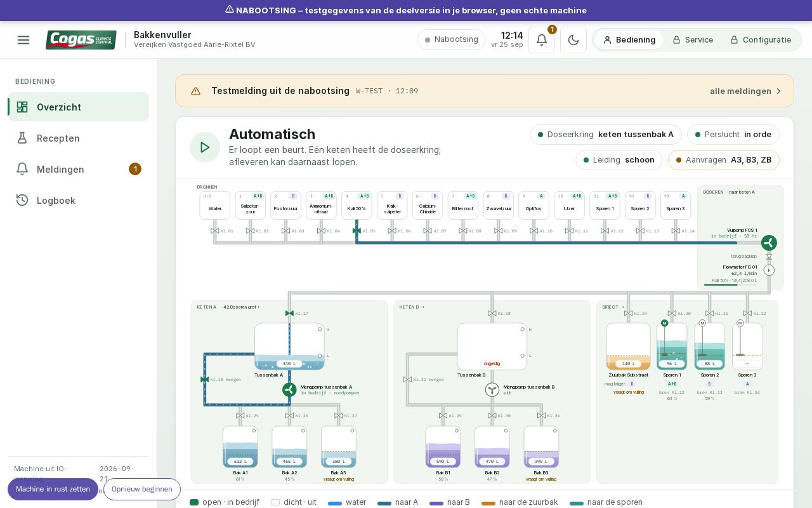Screen dimensions: 812x508
Task: Toggle valve Kl.32 mengen
Action: [407, 380]
